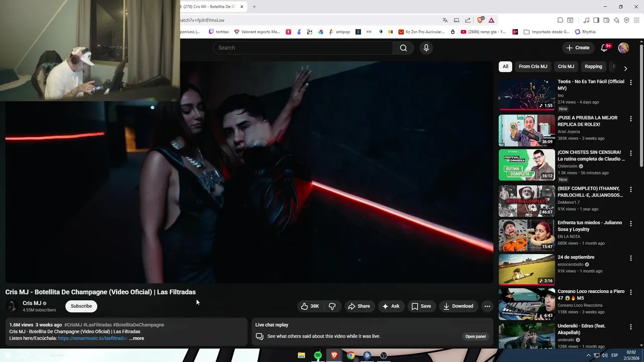Expand video description with ...more
The image size is (644, 362).
(x=136, y=338)
